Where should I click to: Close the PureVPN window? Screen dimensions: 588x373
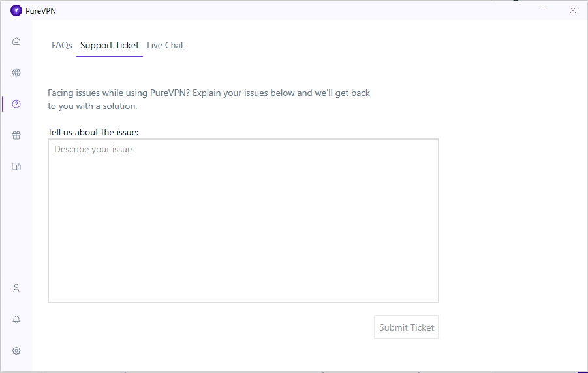coord(573,10)
